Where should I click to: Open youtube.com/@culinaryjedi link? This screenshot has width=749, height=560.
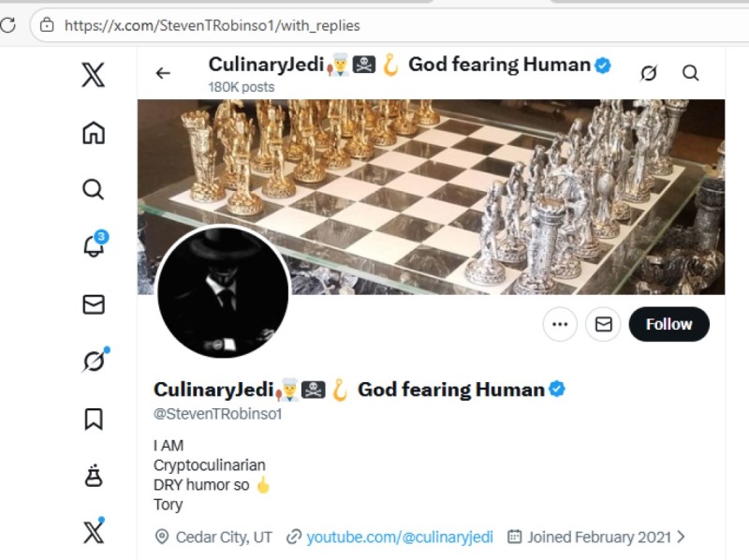point(400,537)
